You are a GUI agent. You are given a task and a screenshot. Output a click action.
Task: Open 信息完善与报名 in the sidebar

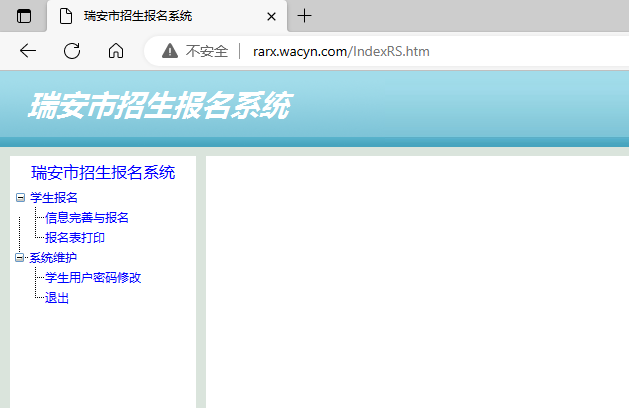87,217
